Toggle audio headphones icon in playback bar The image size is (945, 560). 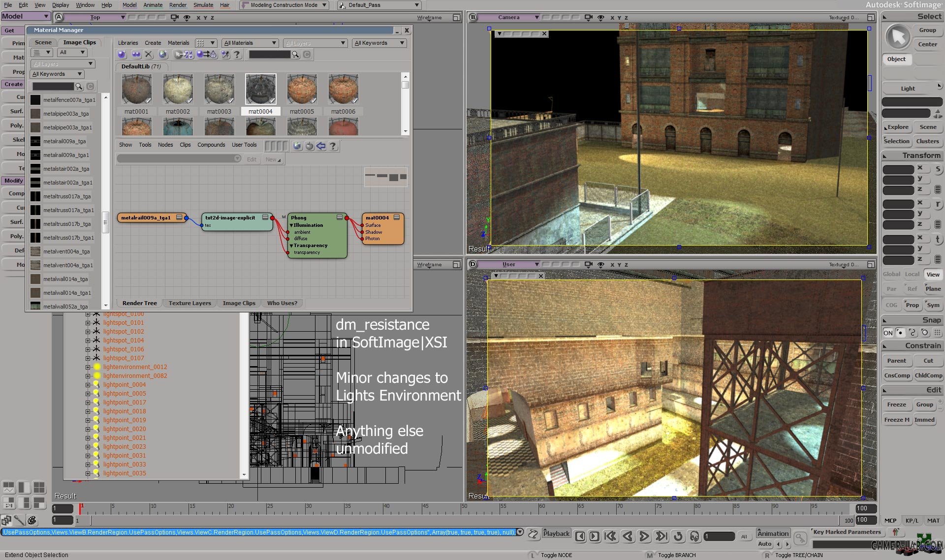pyautogui.click(x=694, y=536)
